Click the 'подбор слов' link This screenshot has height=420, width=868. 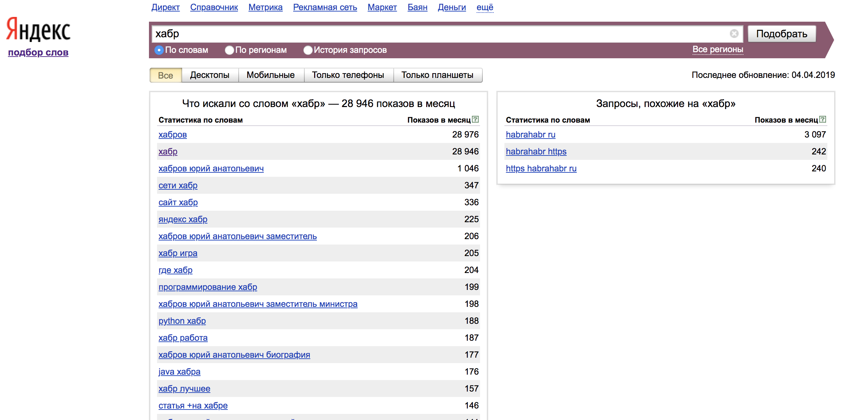coord(38,52)
